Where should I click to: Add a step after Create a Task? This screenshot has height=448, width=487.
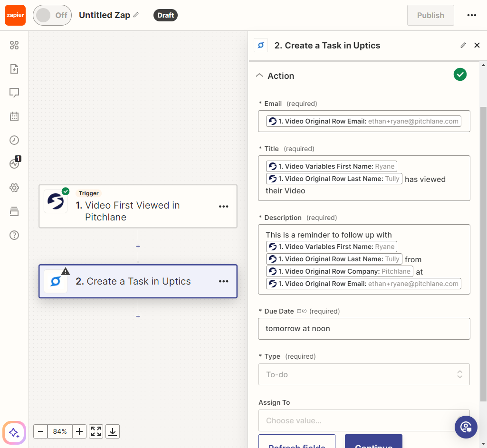pyautogui.click(x=138, y=316)
